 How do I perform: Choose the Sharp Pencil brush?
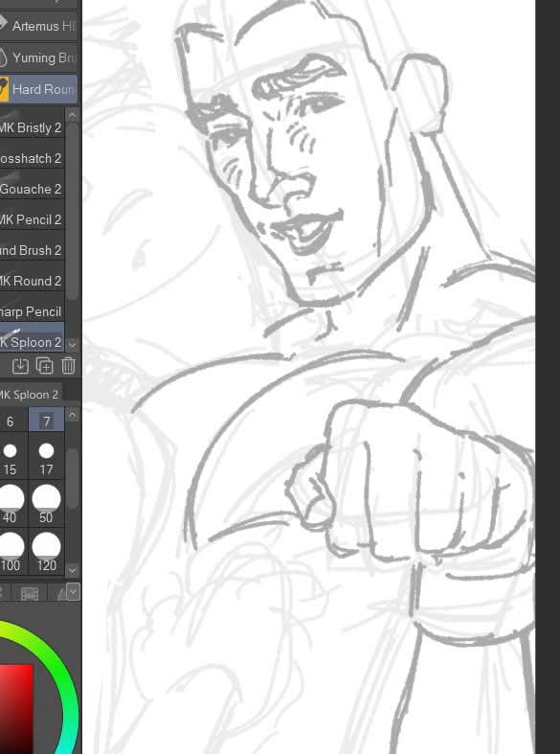pos(32,311)
